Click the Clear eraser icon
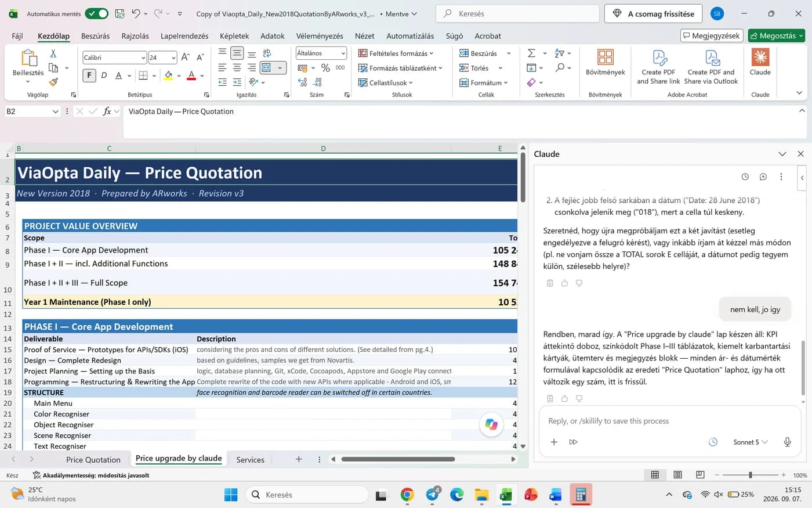Screen dimensions: 812x508 531,82
